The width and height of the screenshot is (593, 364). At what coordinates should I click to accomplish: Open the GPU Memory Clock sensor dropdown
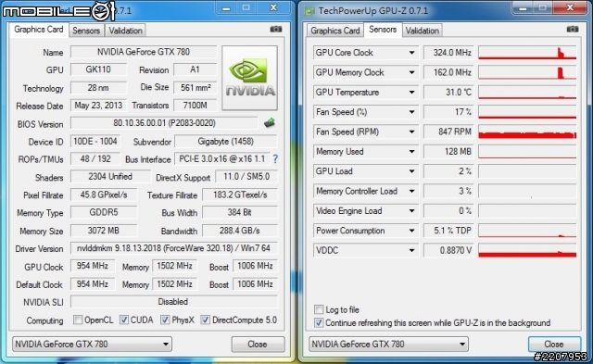[x=411, y=72]
